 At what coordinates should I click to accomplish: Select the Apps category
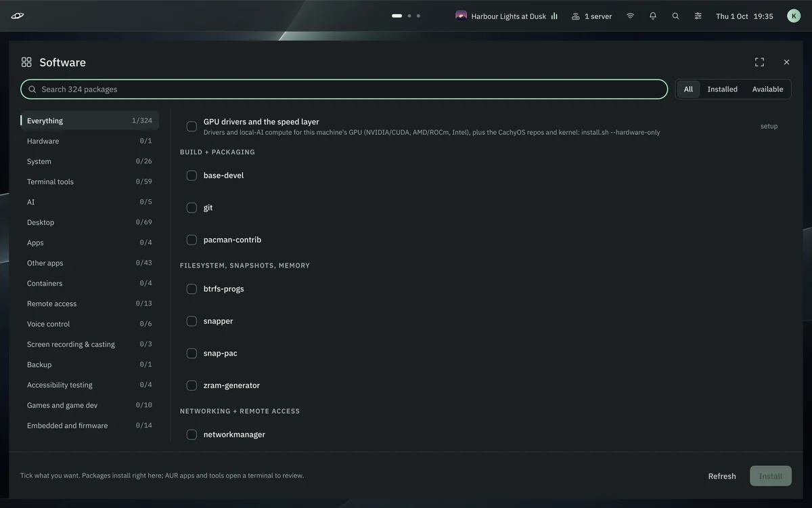pyautogui.click(x=89, y=242)
